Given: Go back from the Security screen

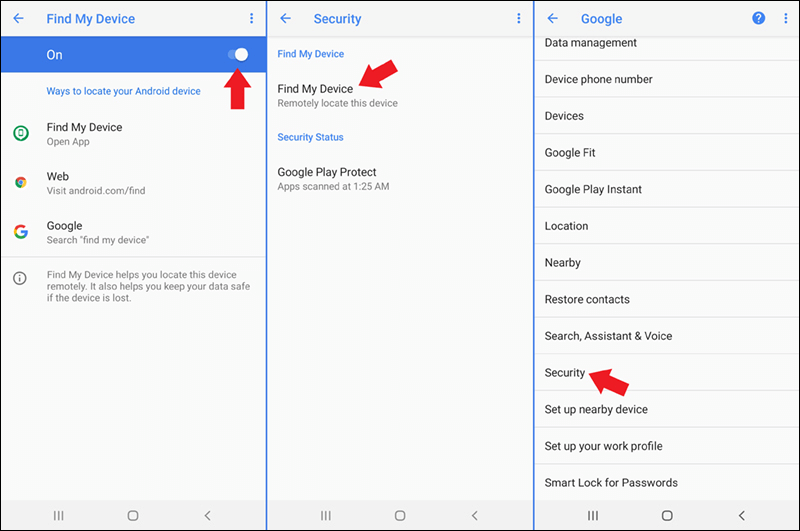Looking at the screenshot, I should tap(286, 18).
